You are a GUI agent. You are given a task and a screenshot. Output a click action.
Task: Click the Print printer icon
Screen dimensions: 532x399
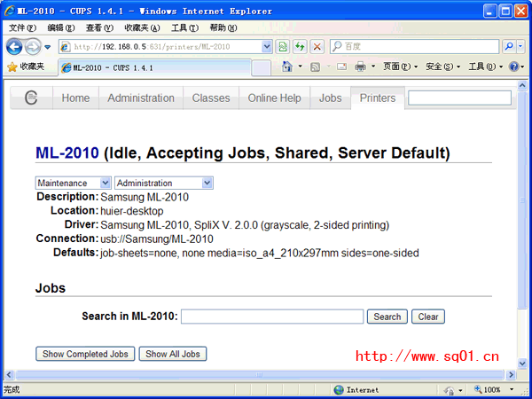click(x=360, y=66)
